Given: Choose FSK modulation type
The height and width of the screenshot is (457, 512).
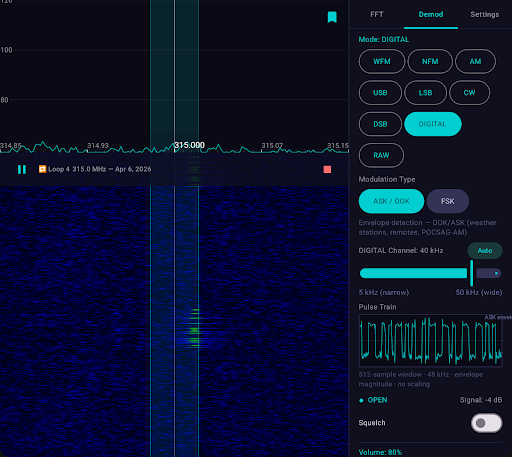Looking at the screenshot, I should [448, 201].
